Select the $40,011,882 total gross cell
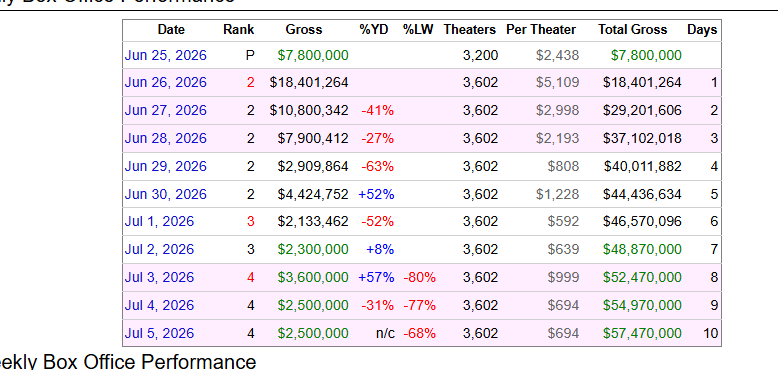The height and width of the screenshot is (370, 778). (642, 166)
